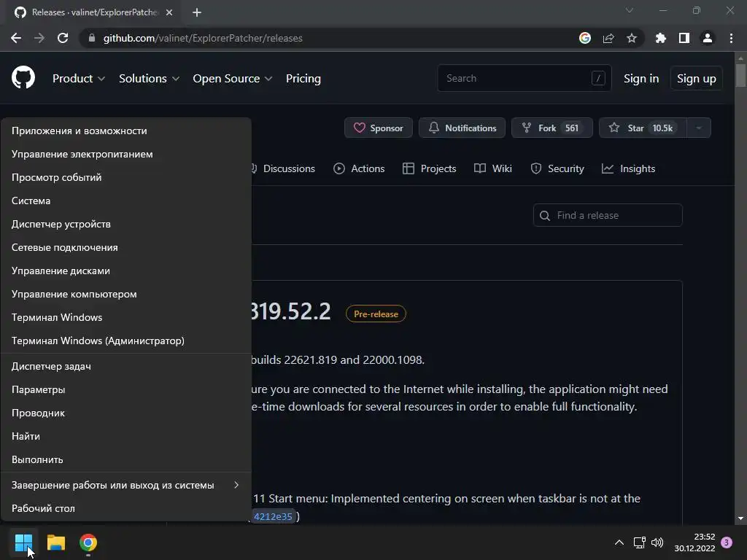Open the notification count badge
The height and width of the screenshot is (560, 747).
pyautogui.click(x=727, y=542)
